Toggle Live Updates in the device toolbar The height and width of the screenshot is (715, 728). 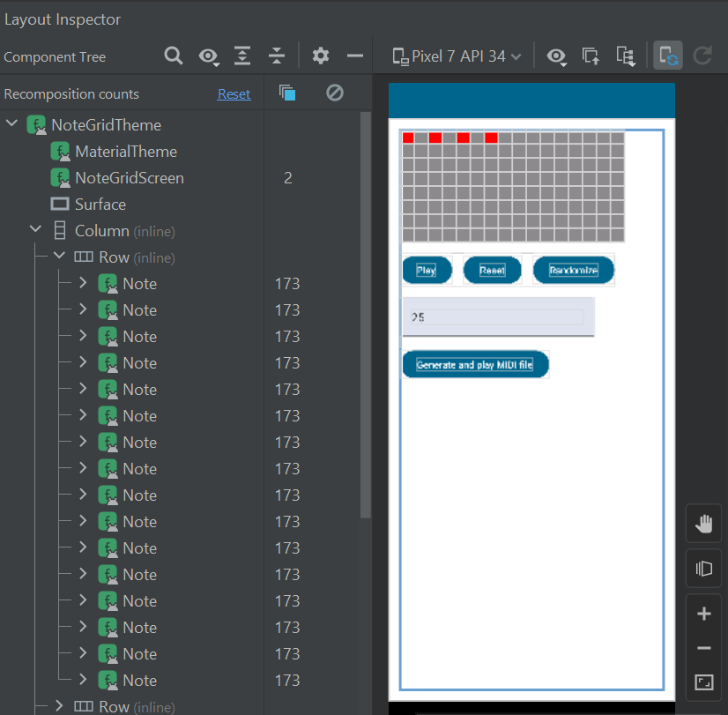(668, 56)
